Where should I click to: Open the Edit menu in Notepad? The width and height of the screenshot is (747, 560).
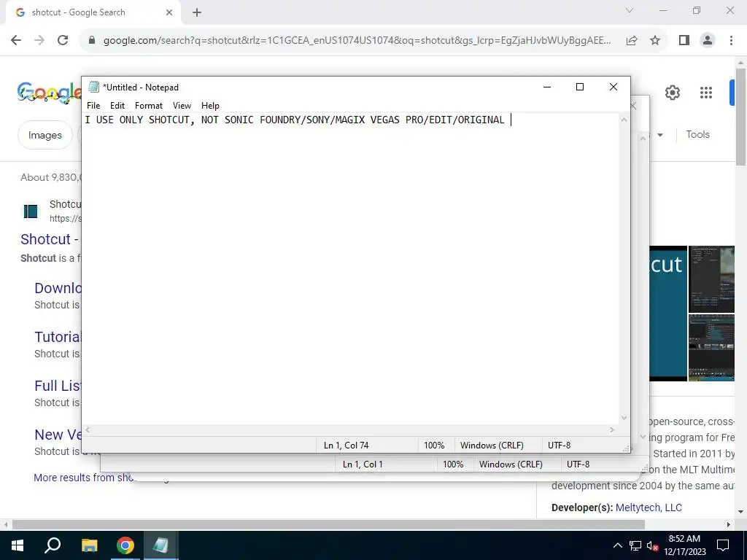[x=117, y=106]
